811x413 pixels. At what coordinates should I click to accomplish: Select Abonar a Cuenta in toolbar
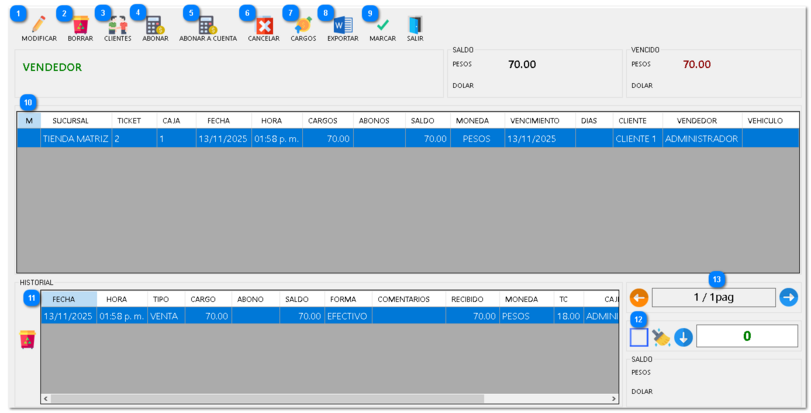(207, 26)
